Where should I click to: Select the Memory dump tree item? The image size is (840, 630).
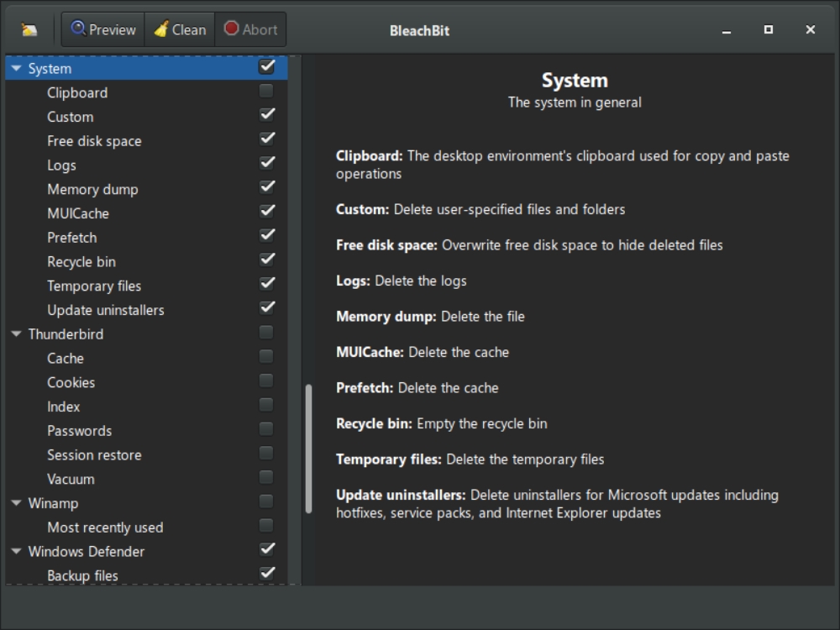point(92,190)
